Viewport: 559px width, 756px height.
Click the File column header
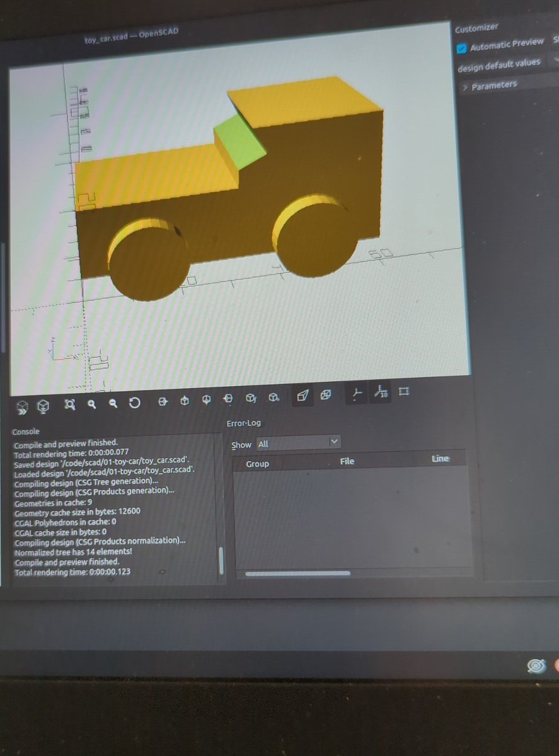pos(347,461)
